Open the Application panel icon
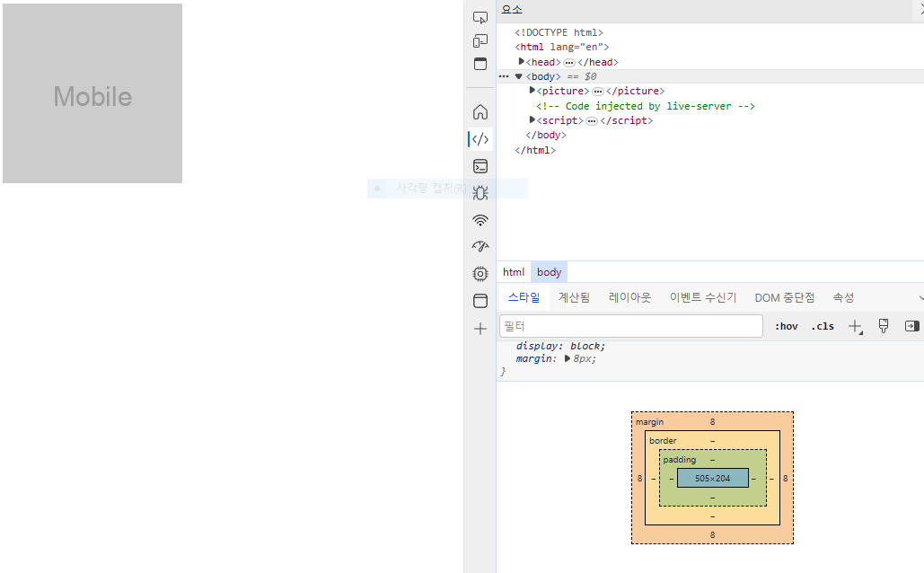Image resolution: width=924 pixels, height=573 pixels. (x=480, y=301)
